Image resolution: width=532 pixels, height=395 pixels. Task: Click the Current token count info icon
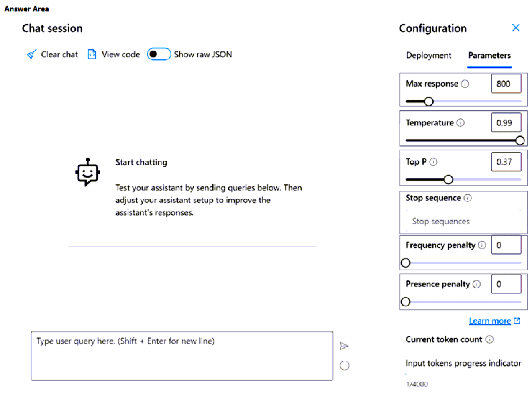tap(489, 339)
